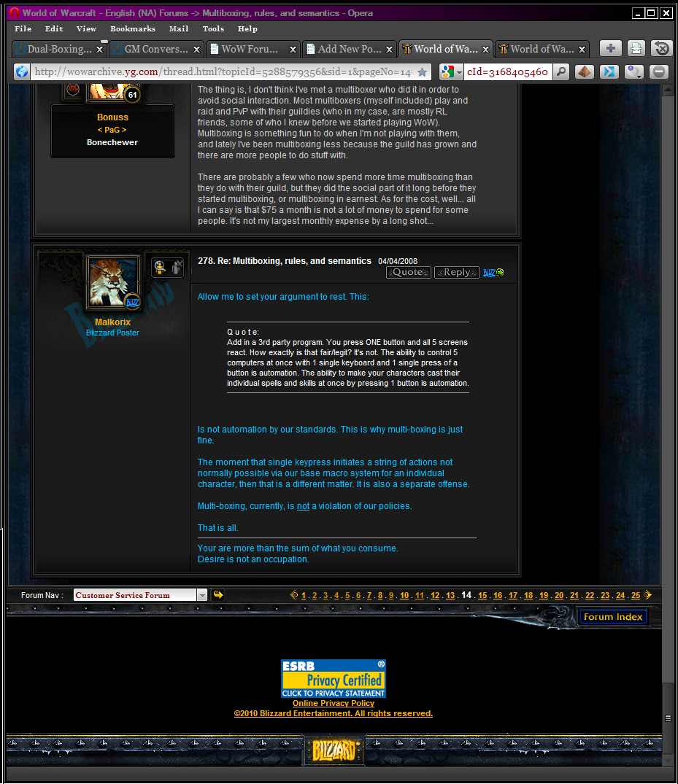
Task: Bookmark page with address bar star
Action: click(423, 72)
